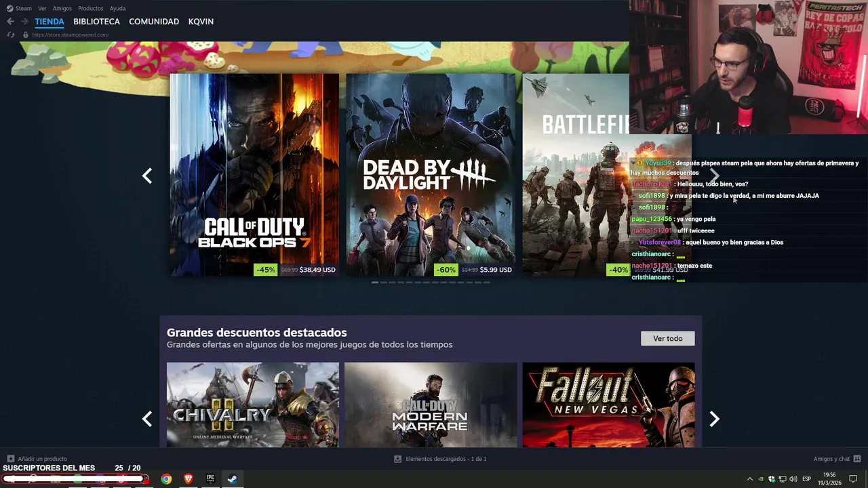868x488 pixels.
Task: Open the Windows notification center icon
Action: coord(853,479)
